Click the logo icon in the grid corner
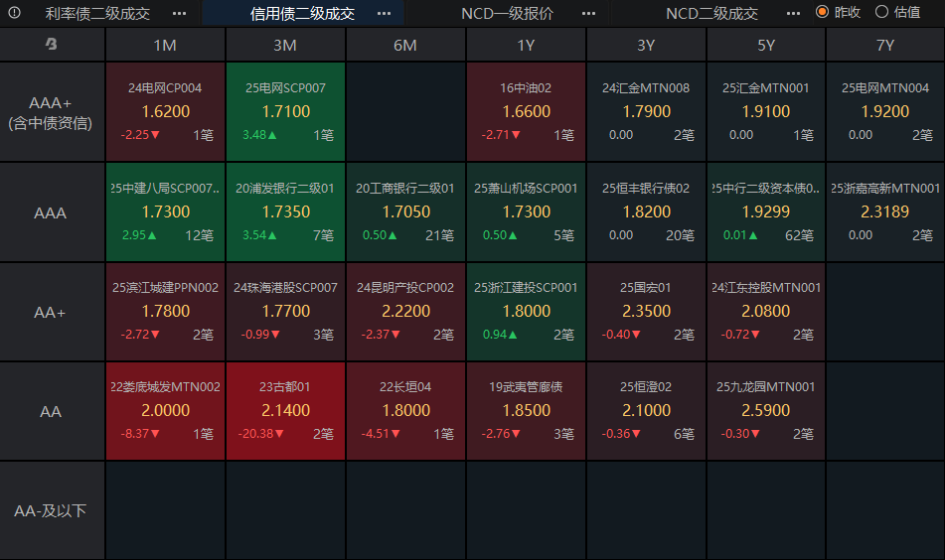Image resolution: width=945 pixels, height=560 pixels. tap(52, 44)
